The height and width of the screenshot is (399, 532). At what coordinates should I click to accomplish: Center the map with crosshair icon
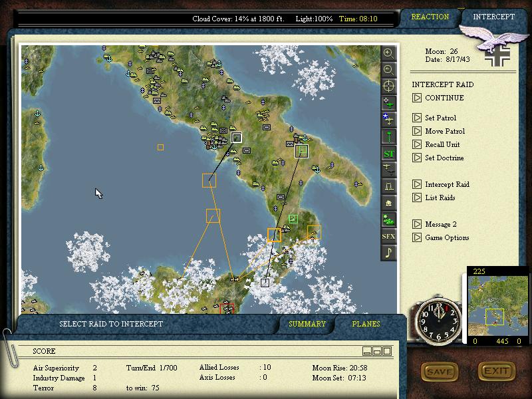[x=388, y=86]
